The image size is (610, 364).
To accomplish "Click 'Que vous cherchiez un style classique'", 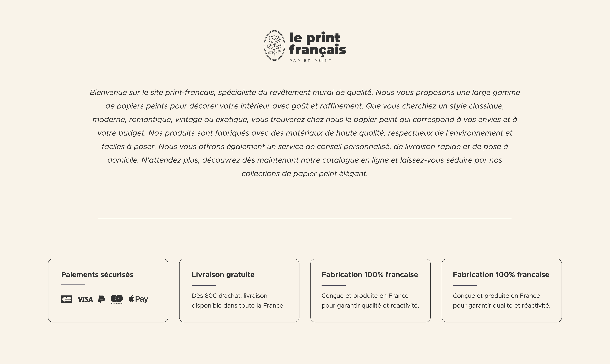I will point(435,106).
